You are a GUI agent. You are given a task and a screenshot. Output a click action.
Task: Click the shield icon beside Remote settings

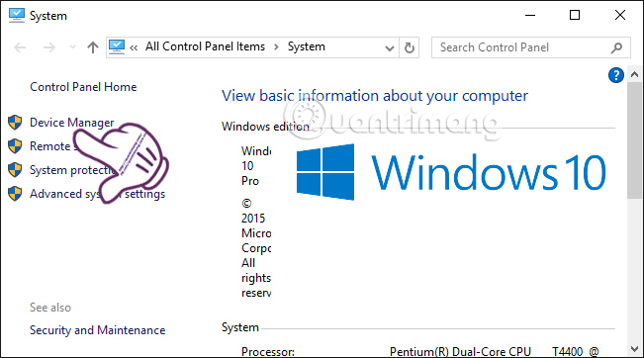(15, 146)
